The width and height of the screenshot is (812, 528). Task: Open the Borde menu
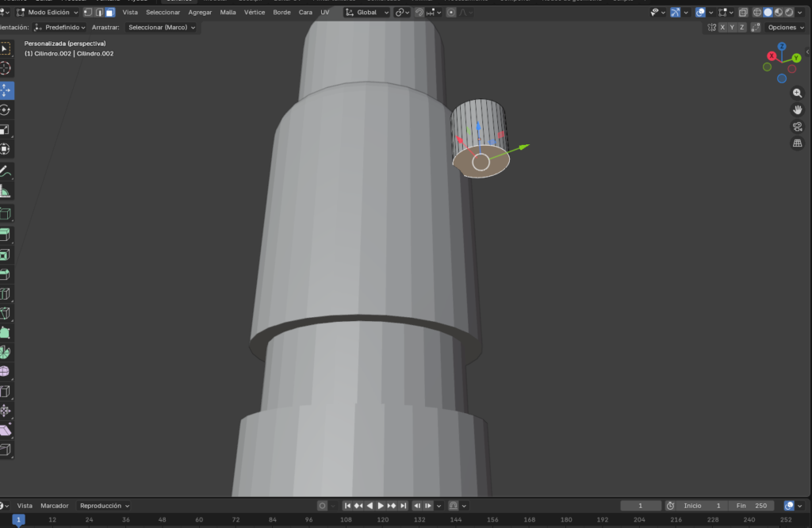point(282,13)
